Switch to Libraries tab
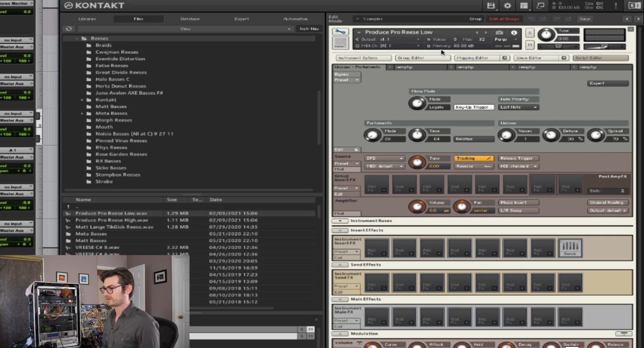This screenshot has height=348, width=644. (87, 19)
